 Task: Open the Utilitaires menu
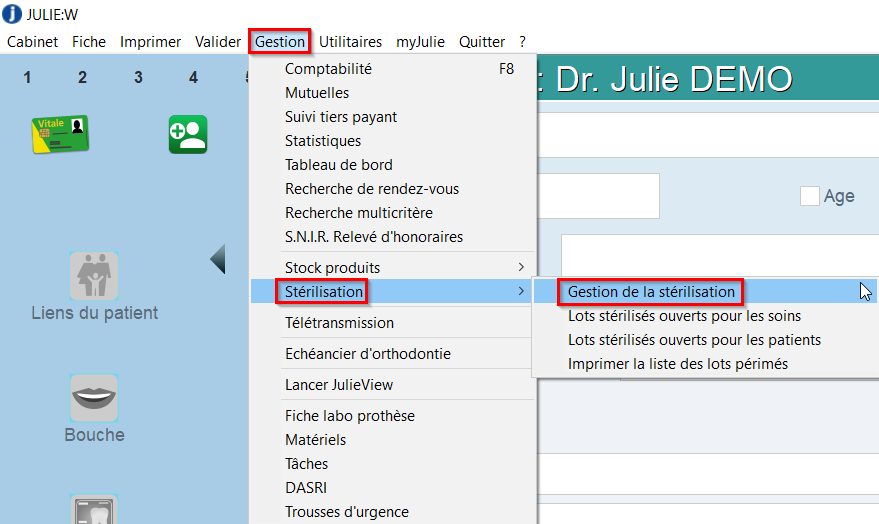coord(350,42)
